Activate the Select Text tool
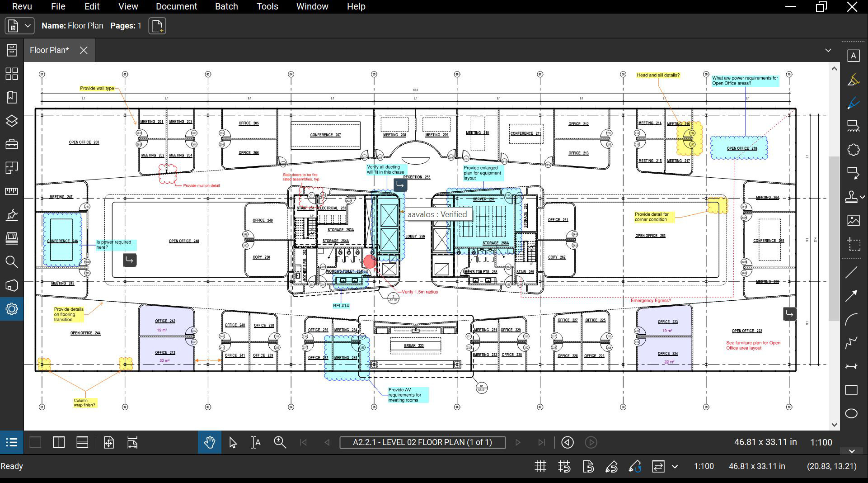The height and width of the screenshot is (483, 868). pyautogui.click(x=256, y=442)
